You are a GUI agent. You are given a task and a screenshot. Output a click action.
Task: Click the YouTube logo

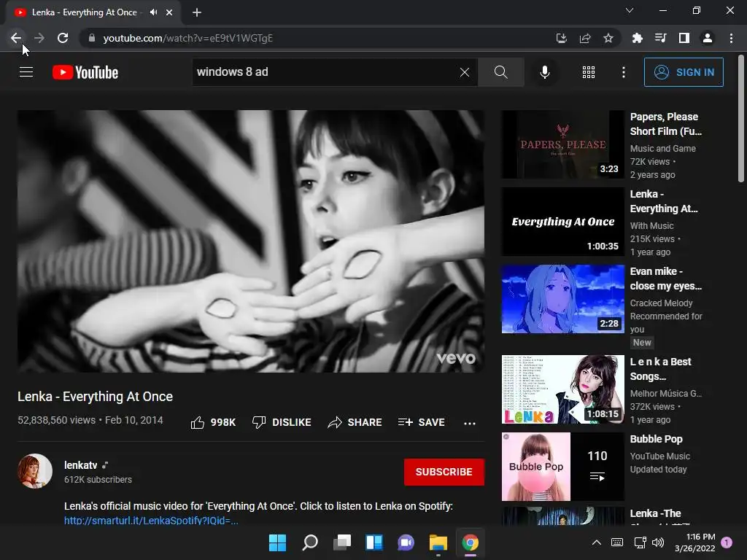pos(85,72)
